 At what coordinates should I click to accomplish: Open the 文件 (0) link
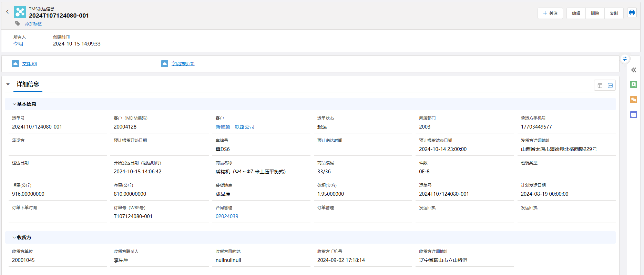[30, 64]
